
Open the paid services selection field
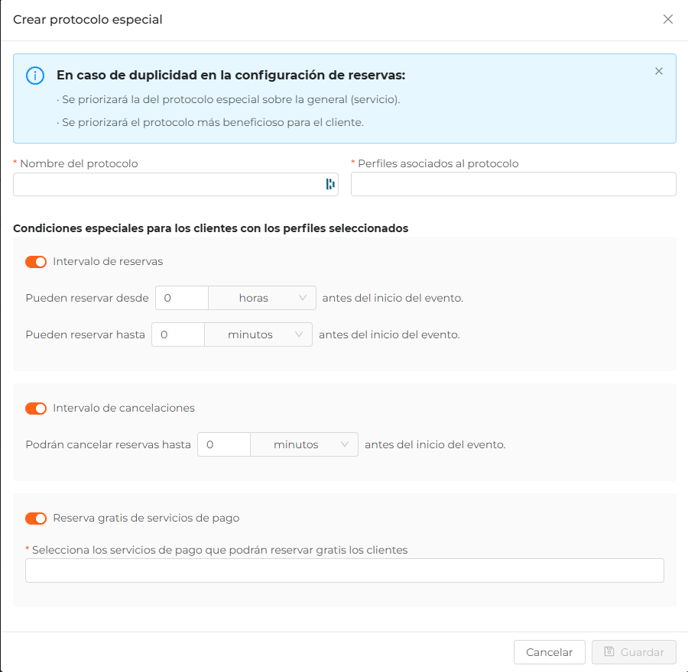pos(344,570)
